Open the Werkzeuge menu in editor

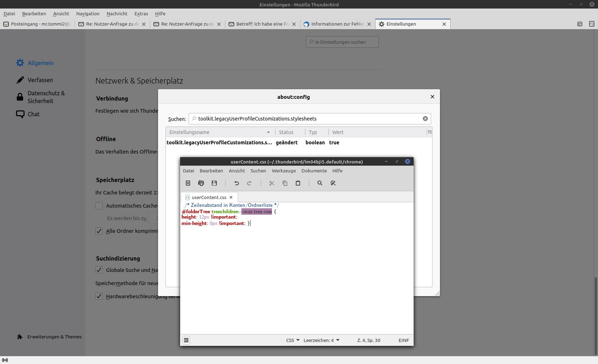click(284, 171)
